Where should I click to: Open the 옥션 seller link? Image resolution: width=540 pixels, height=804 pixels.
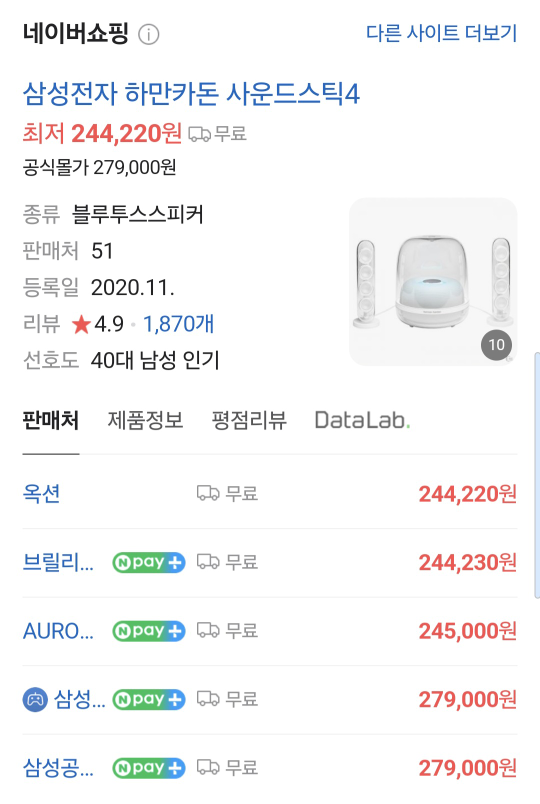click(42, 494)
